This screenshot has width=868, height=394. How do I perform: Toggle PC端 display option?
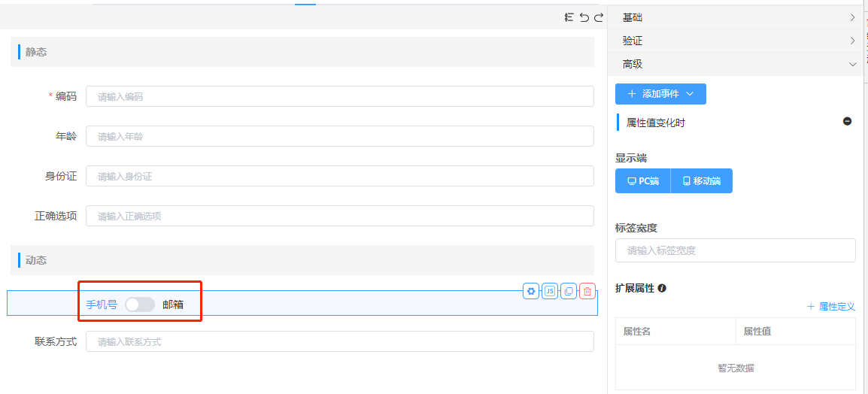643,181
